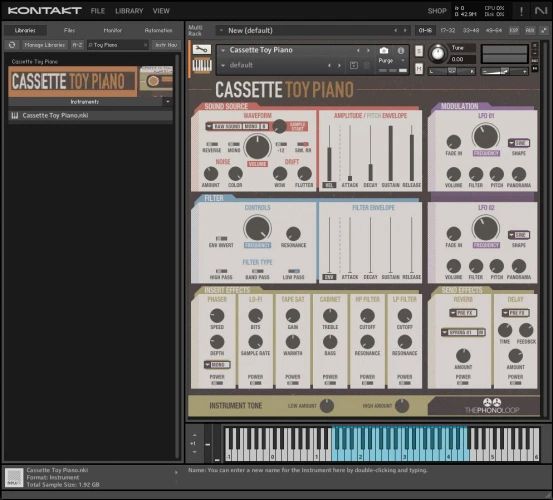Click the delete snapshot trash icon
This screenshot has height=500, width=553.
tap(367, 65)
